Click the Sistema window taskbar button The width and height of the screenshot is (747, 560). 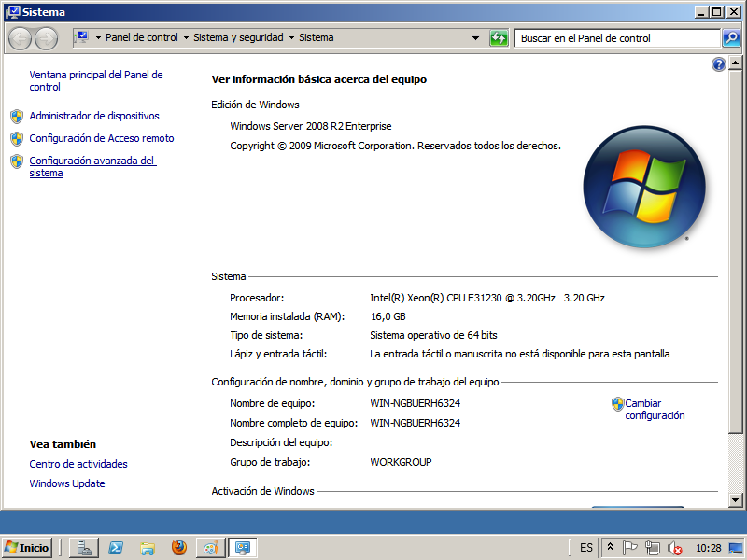(243, 548)
